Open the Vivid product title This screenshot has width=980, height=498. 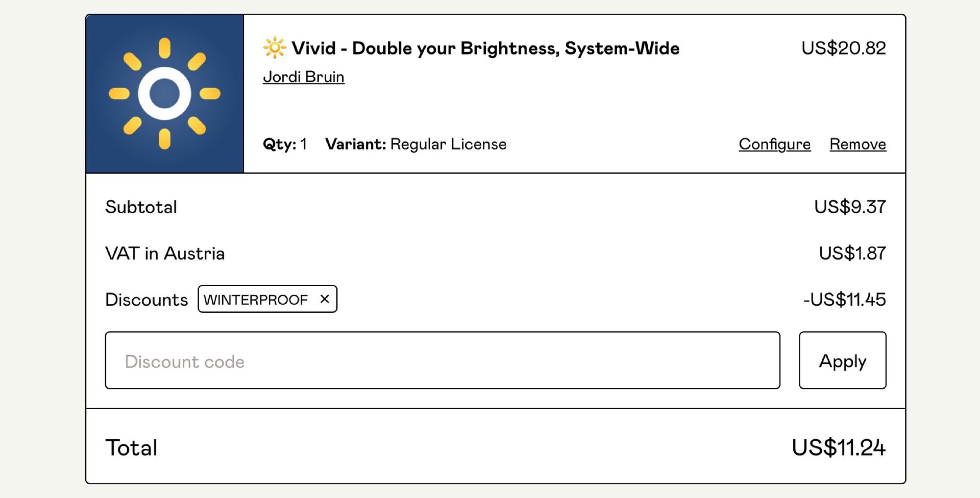[x=485, y=48]
